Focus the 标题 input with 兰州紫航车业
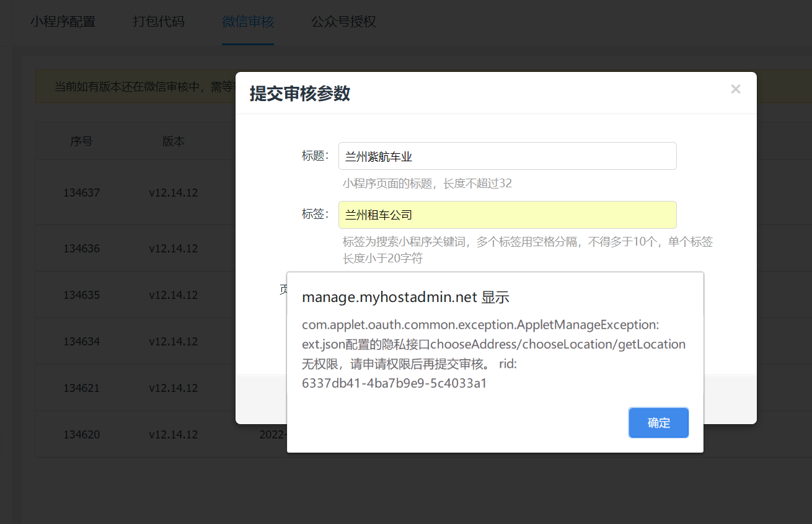 507,156
